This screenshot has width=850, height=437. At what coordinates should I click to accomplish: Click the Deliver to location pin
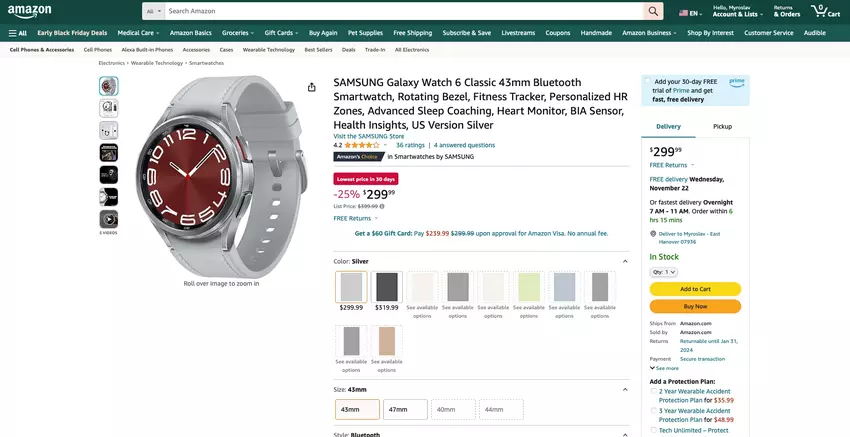652,234
